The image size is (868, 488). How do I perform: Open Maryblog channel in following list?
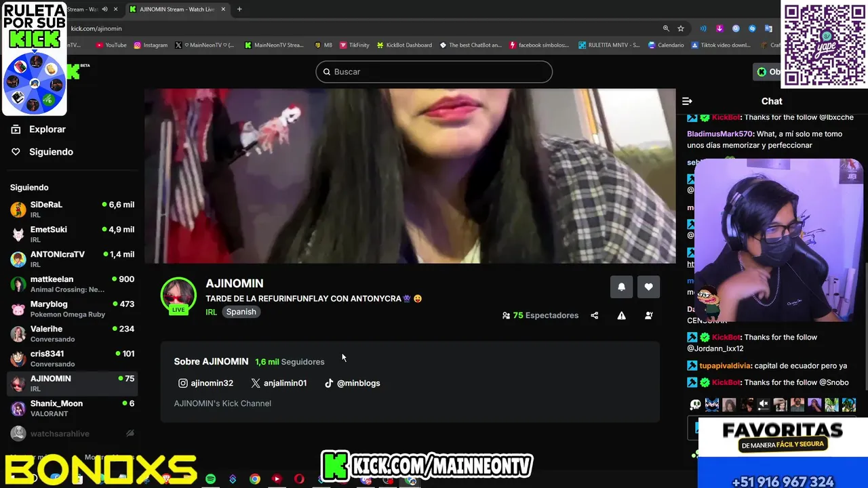pos(72,308)
